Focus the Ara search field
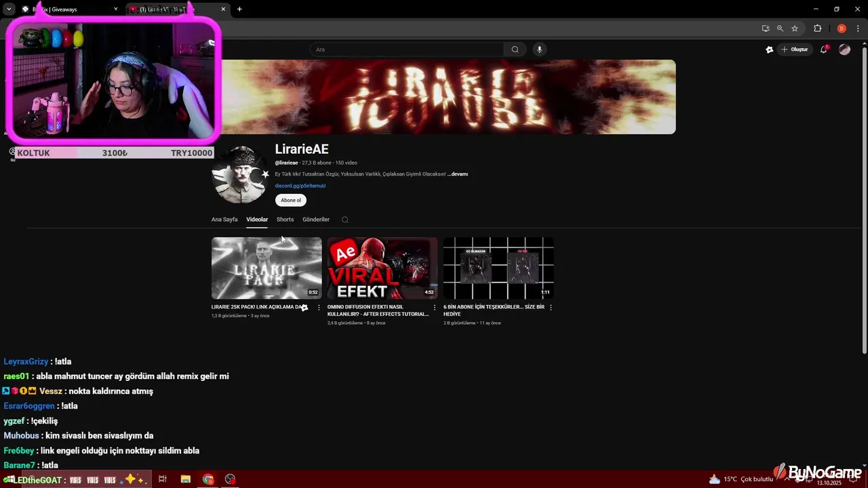This screenshot has width=868, height=488. [x=407, y=49]
